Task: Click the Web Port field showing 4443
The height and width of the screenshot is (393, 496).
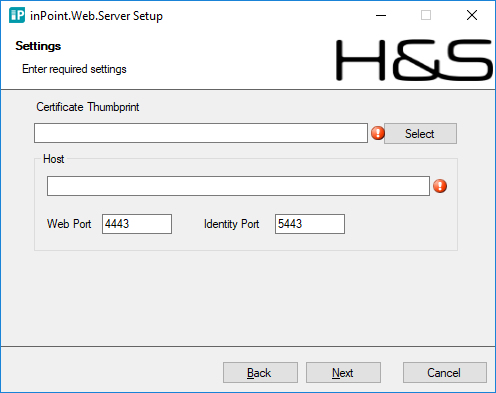Action: click(x=137, y=224)
